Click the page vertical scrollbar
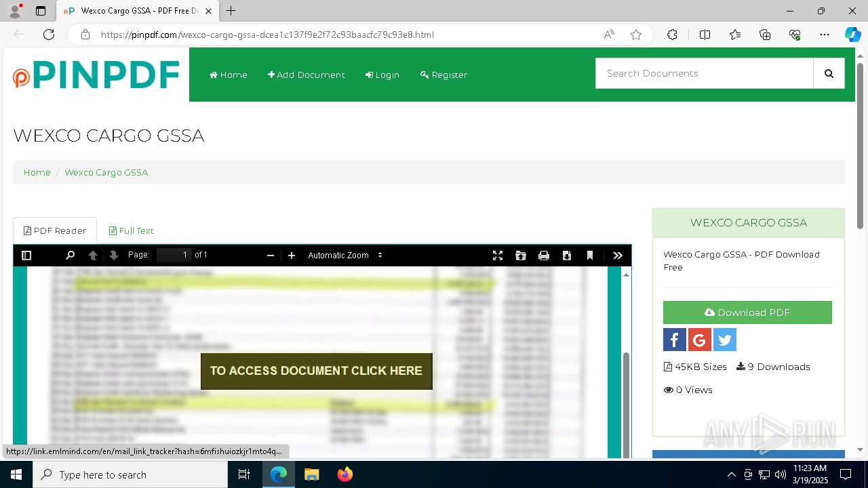This screenshot has height=488, width=868. point(861,146)
